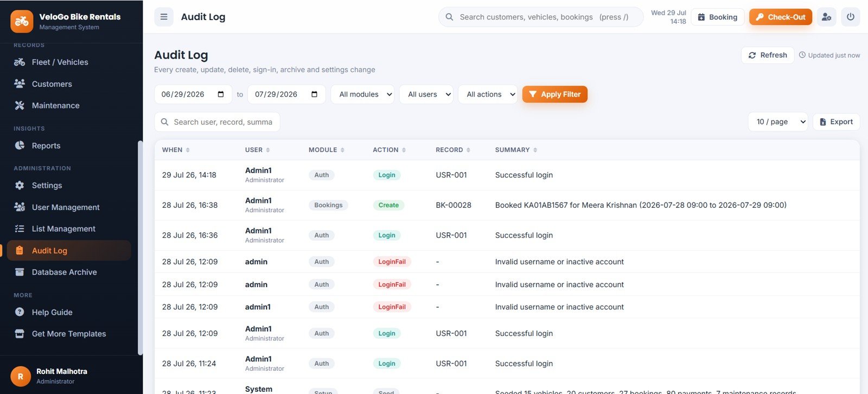
Task: Open Fleet / Vehicles in sidebar
Action: coord(69,62)
